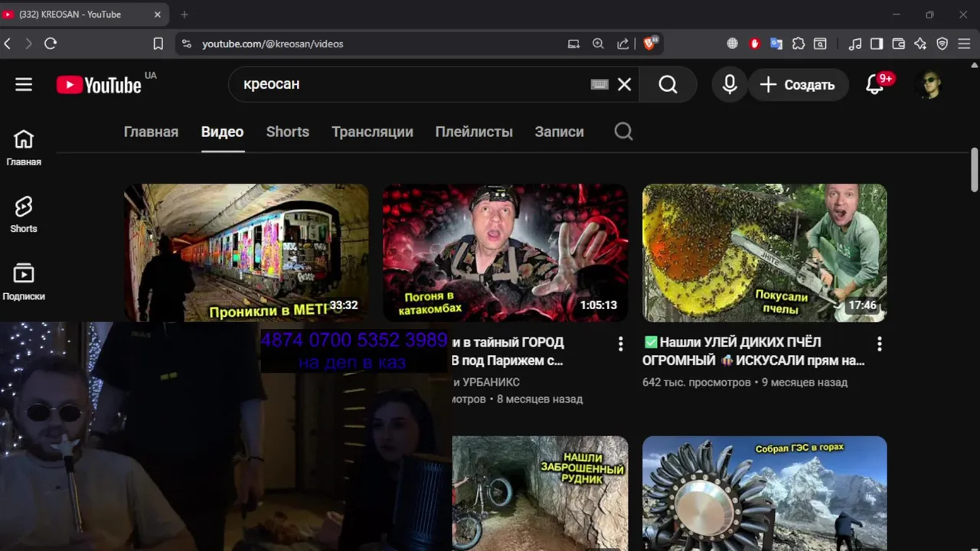Clear the search query with the X

[625, 85]
